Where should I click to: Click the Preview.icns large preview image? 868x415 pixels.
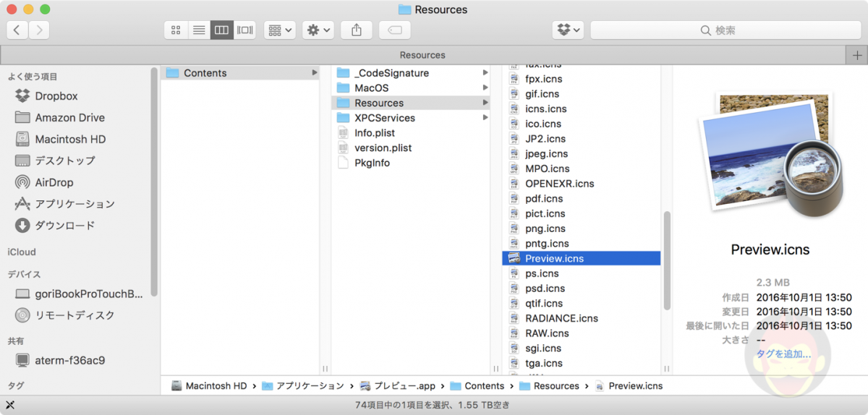click(770, 155)
